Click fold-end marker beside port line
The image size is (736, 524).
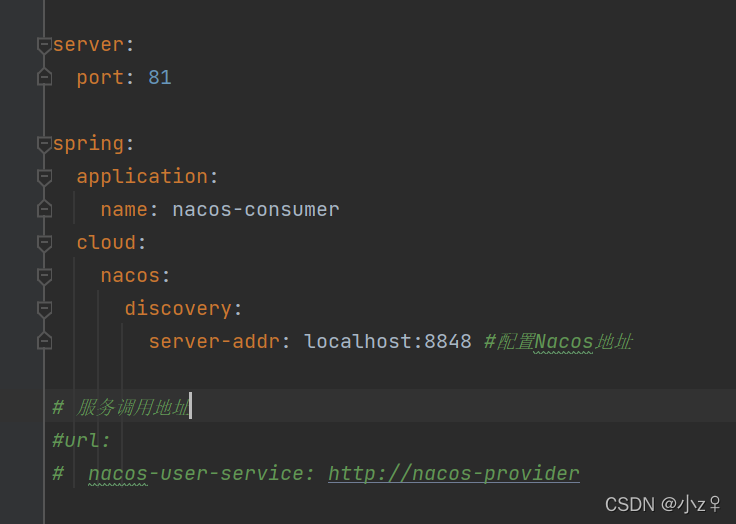click(43, 78)
